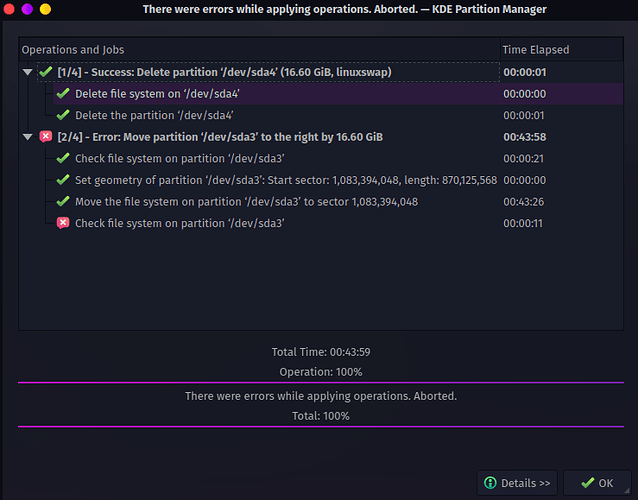Image resolution: width=638 pixels, height=500 pixels.
Task: Select the Set geometry of partition row
Action: coord(338,180)
